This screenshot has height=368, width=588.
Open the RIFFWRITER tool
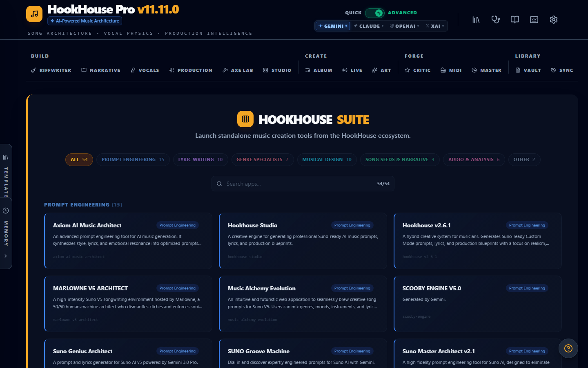(51, 70)
